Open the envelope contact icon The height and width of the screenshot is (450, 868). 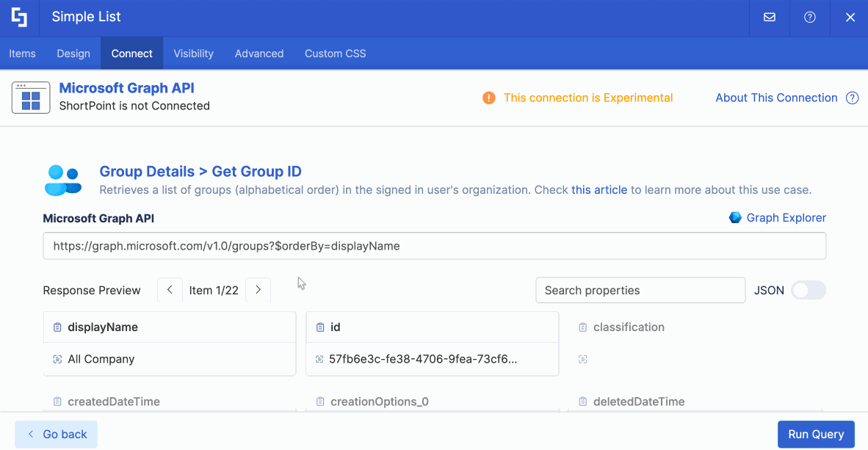(768, 16)
